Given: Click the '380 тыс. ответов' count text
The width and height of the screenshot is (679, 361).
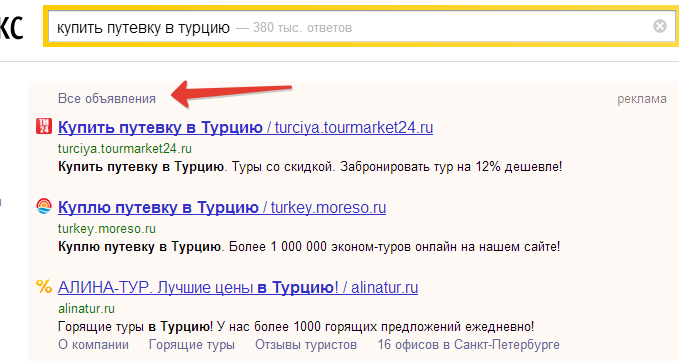Looking at the screenshot, I should pos(302,28).
